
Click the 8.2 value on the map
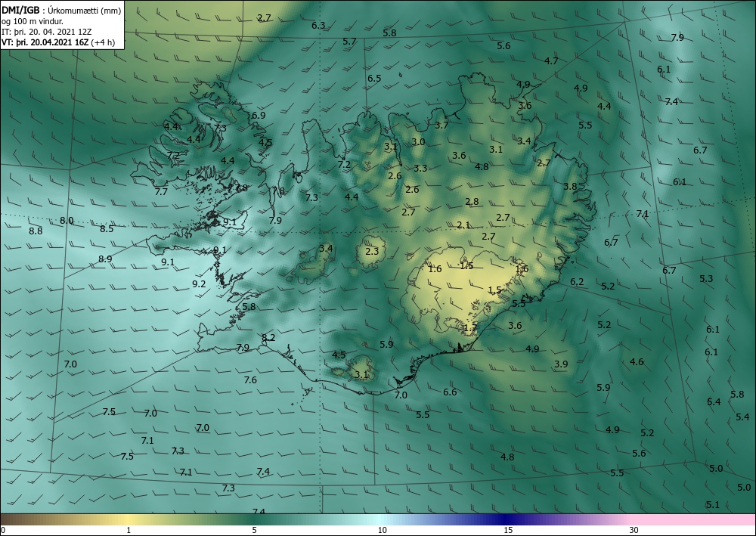click(x=268, y=337)
